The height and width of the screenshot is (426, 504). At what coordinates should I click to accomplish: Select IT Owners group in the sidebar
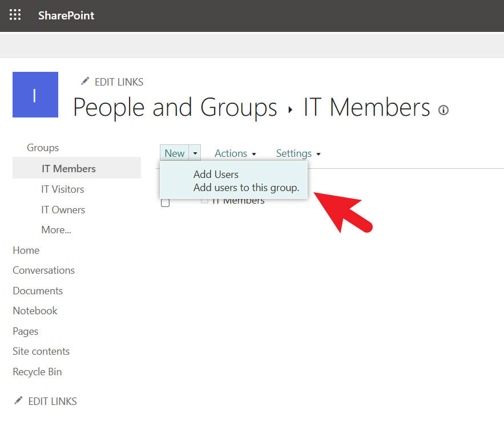pos(63,210)
